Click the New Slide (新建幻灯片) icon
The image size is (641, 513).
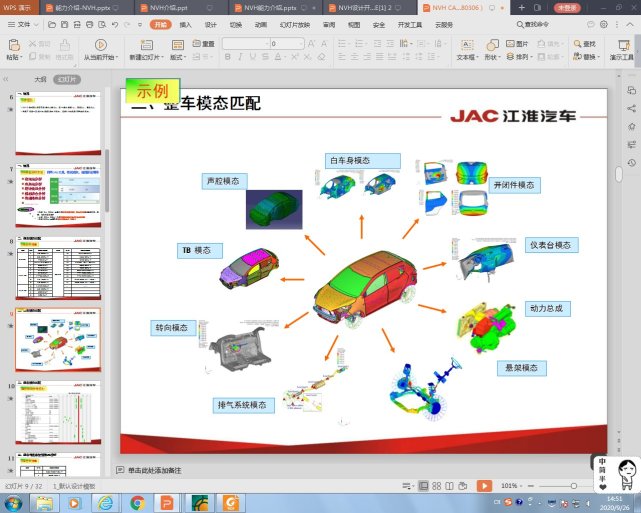click(x=146, y=45)
